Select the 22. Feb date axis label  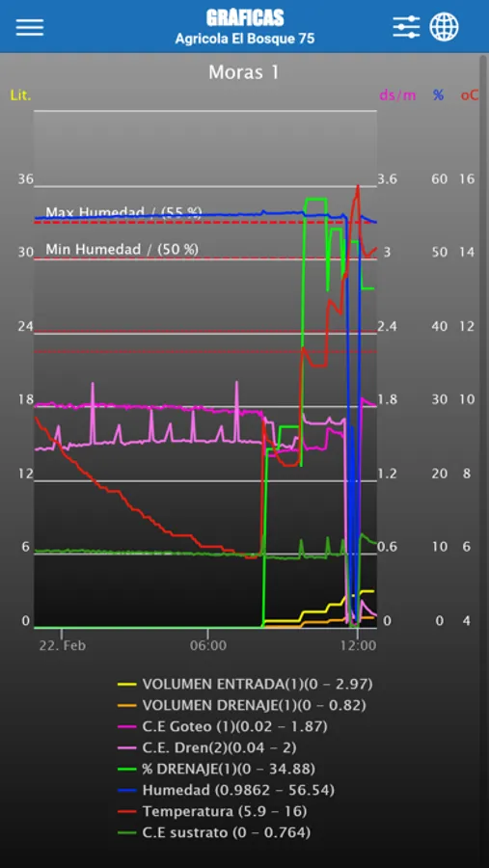click(62, 646)
